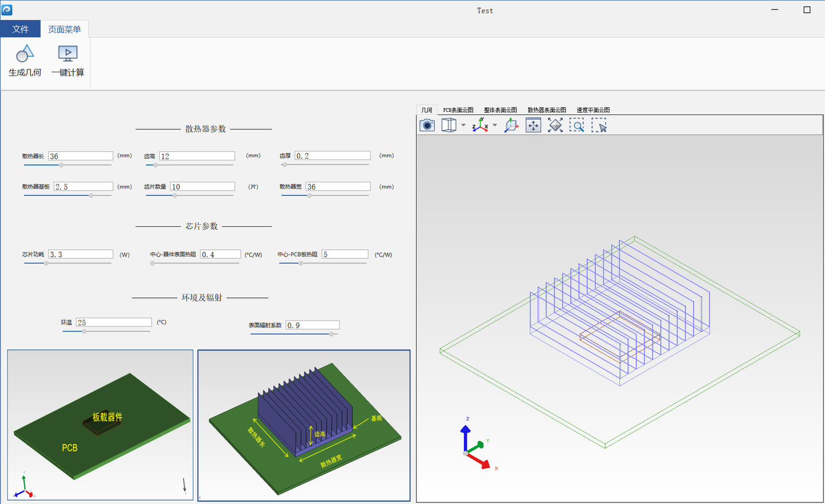
Task: Click the 表面辐射系数 input field
Action: 313,325
